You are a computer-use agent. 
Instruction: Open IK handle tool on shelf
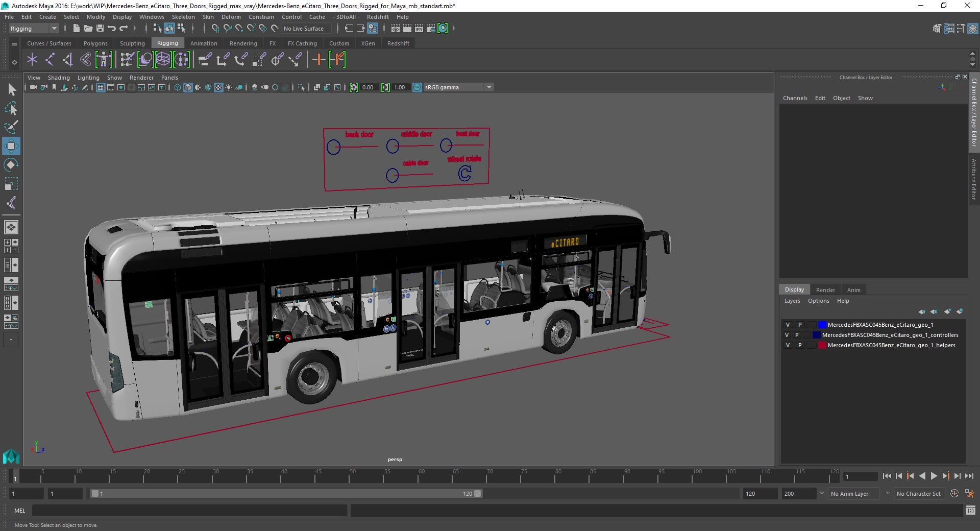tap(67, 60)
